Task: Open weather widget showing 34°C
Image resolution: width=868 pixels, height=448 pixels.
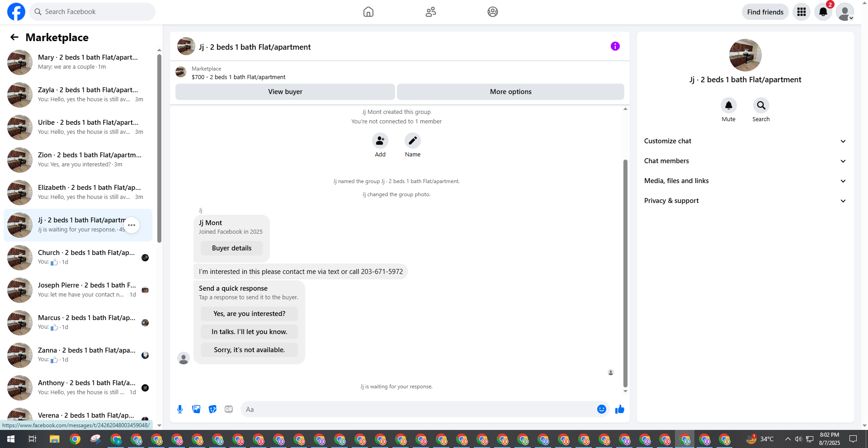Action: 760,439
